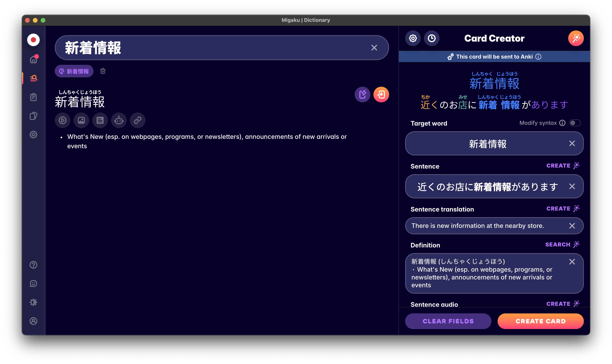
Task: Click the "This card will be sent to Anki" banner
Action: pyautogui.click(x=494, y=57)
